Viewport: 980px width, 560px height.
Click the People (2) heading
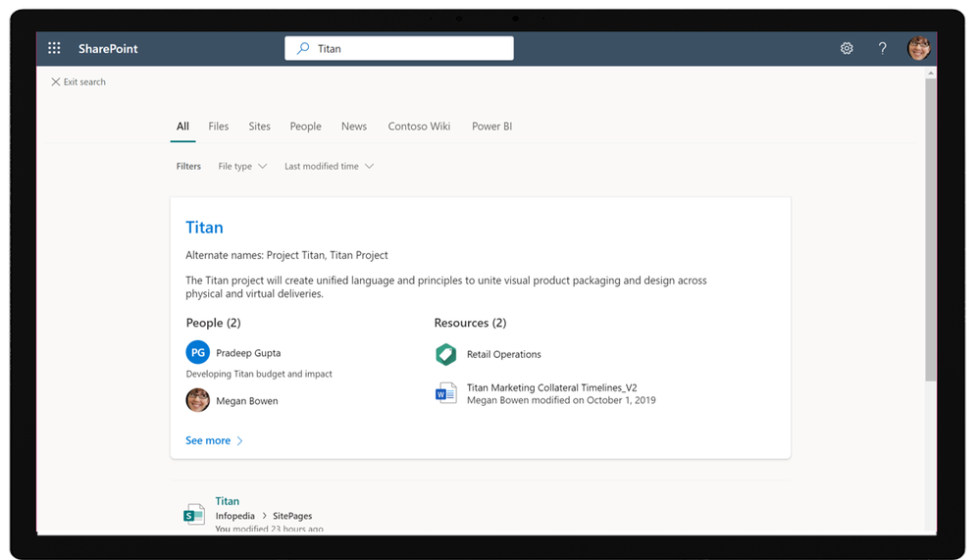[213, 323]
